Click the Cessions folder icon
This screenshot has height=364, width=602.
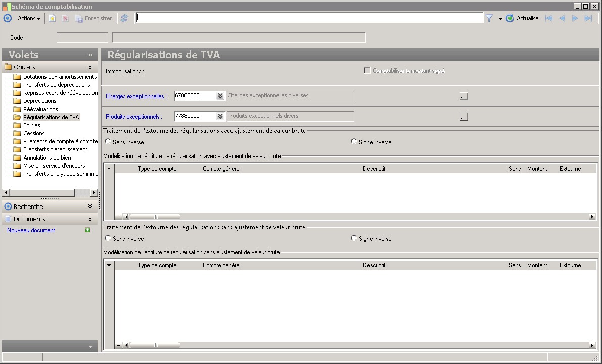pyautogui.click(x=17, y=133)
